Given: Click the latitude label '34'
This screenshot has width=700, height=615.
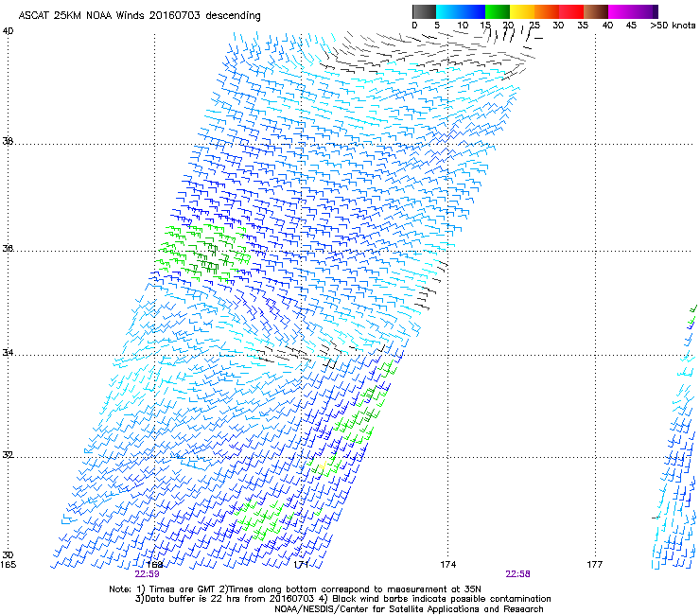Looking at the screenshot, I should tap(8, 352).
